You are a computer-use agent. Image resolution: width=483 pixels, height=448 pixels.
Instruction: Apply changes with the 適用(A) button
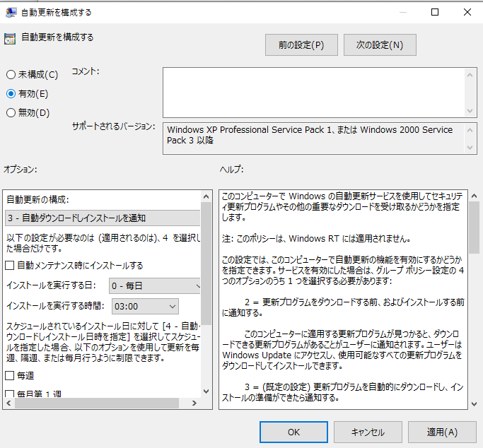coord(442,432)
